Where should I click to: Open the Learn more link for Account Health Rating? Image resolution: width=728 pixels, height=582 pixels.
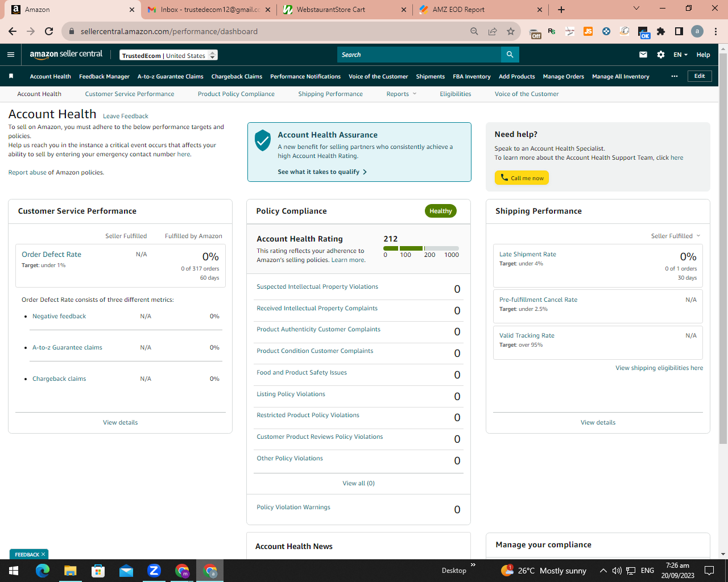[x=348, y=260]
